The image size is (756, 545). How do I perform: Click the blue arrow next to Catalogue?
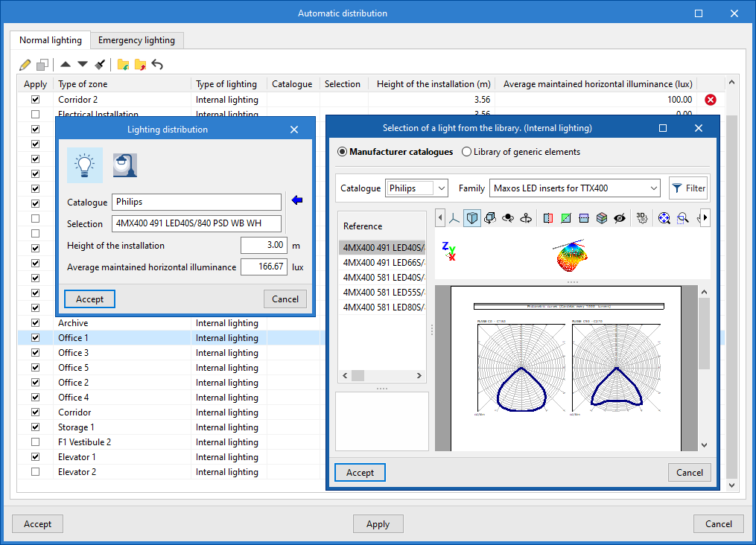click(x=297, y=200)
